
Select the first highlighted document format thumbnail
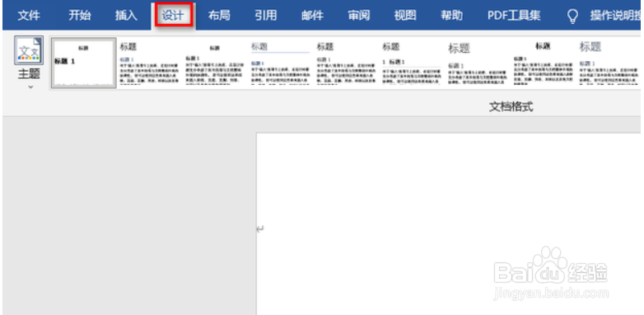[x=83, y=63]
